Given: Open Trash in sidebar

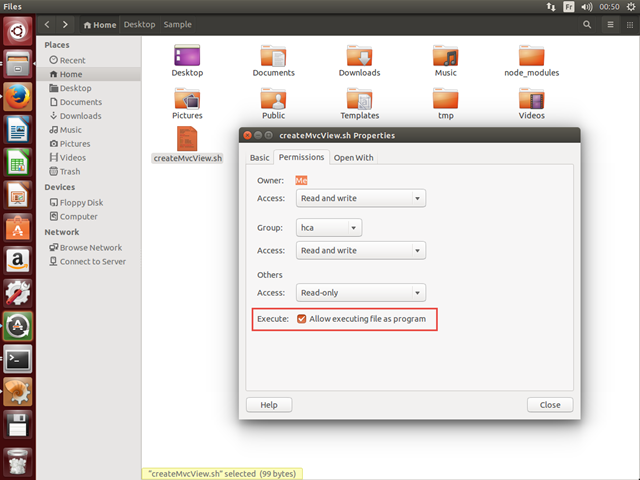Looking at the screenshot, I should [x=89, y=171].
